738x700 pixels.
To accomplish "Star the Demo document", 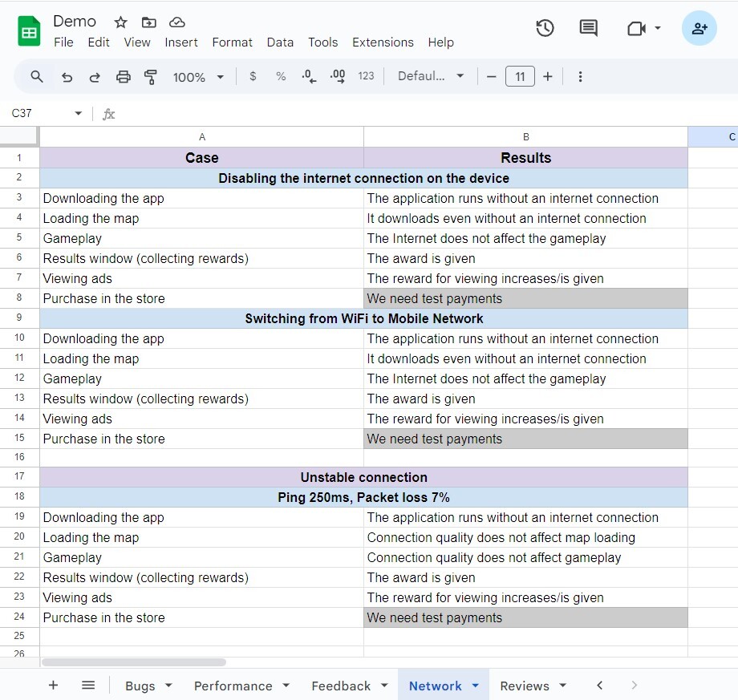I will (x=120, y=22).
